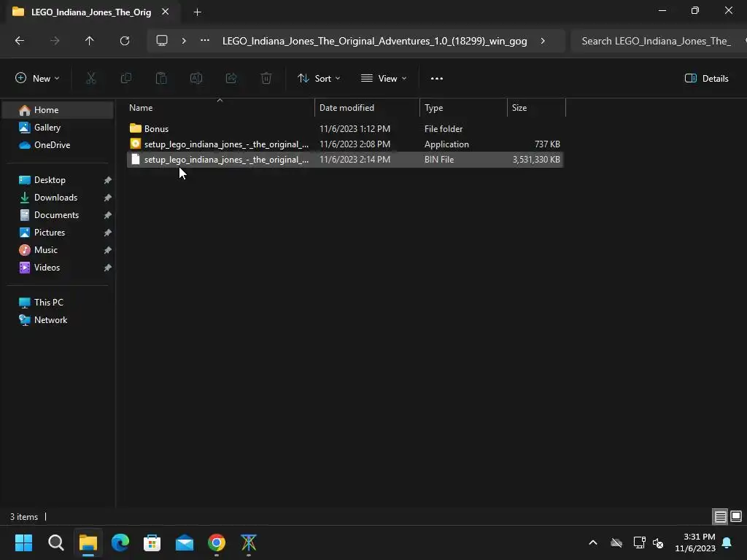Open taskbar Search
This screenshot has width=747, height=560.
(x=55, y=542)
